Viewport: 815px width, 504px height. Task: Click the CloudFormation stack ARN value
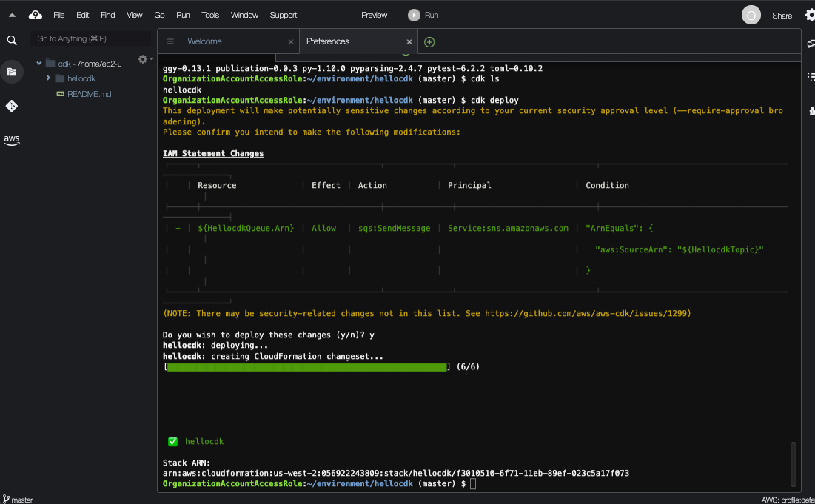tap(396, 474)
